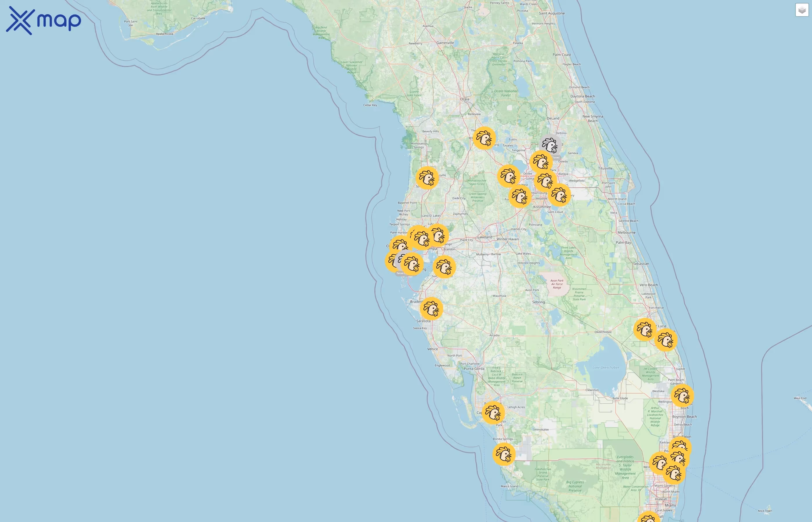Select chicken marker west of Ocoee
Viewport: 812px width, 522px height.
(509, 176)
